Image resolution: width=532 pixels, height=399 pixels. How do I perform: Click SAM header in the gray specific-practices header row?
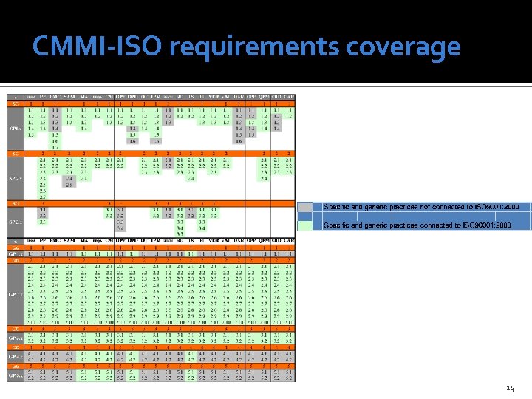(69, 97)
